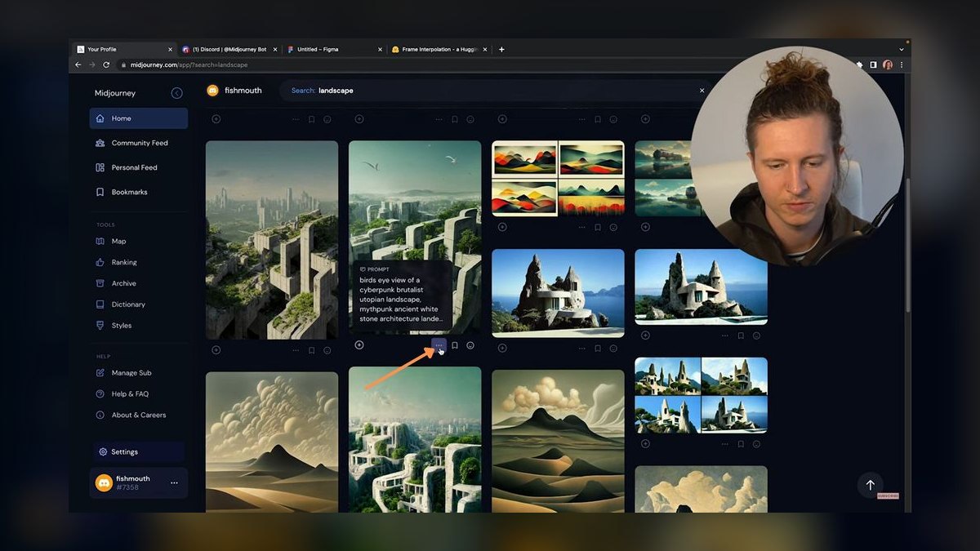Open three-dot menu under third-column rock house
This screenshot has height=551, width=980.
pos(582,348)
